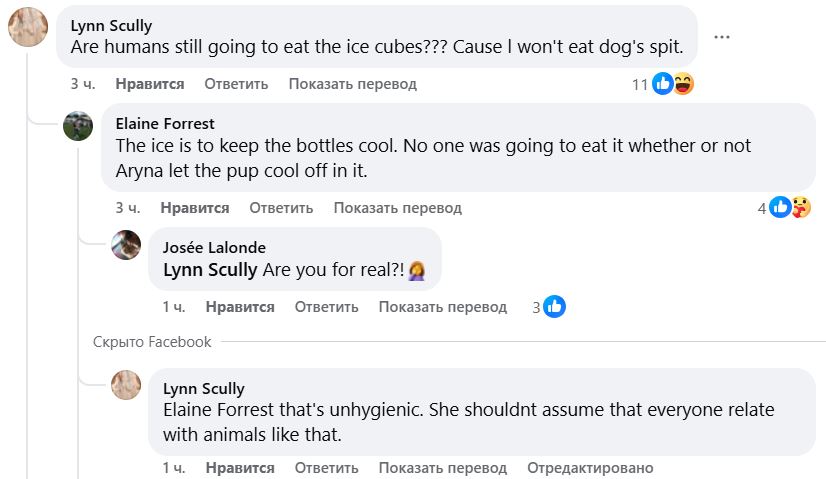Viewport: 826px width, 479px height.
Task: Toggle Нравится on Josée Lalonde's reply
Action: pyautogui.click(x=240, y=307)
